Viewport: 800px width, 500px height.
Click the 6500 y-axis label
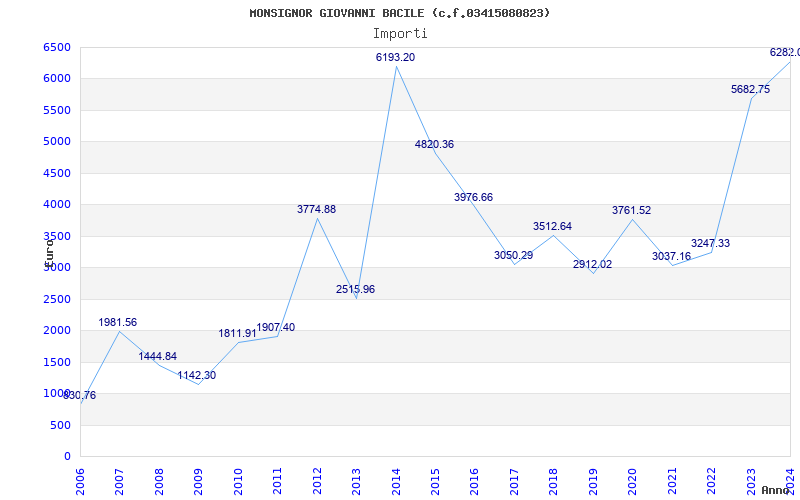click(57, 47)
